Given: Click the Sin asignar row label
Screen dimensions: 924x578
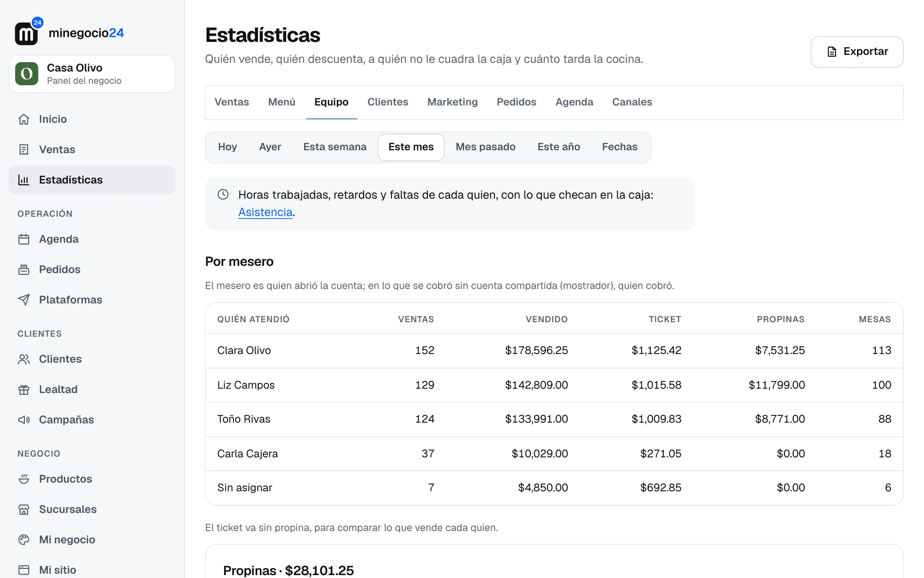Looking at the screenshot, I should click(245, 488).
